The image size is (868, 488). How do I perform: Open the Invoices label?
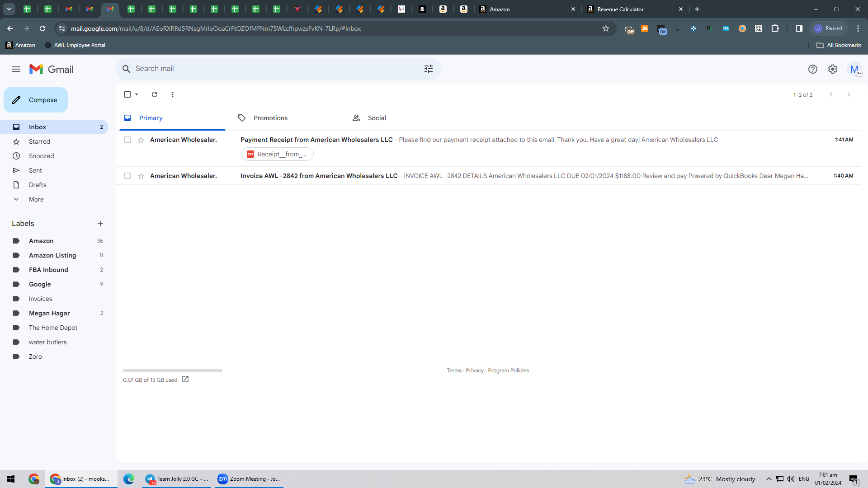click(x=54, y=299)
